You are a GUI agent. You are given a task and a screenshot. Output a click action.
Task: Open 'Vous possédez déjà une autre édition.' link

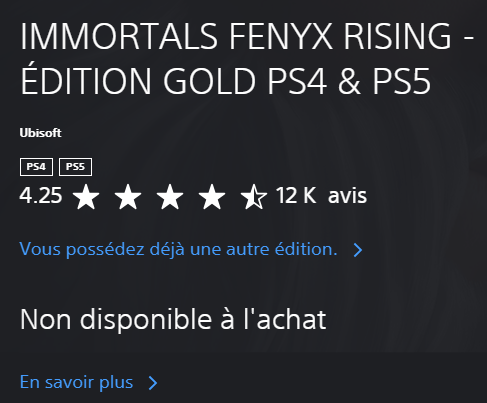point(178,249)
